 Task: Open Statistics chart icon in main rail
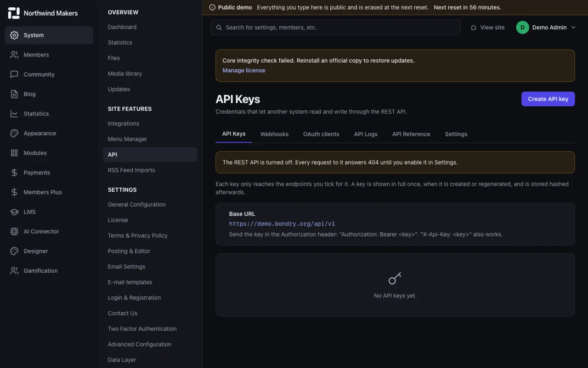click(x=14, y=114)
